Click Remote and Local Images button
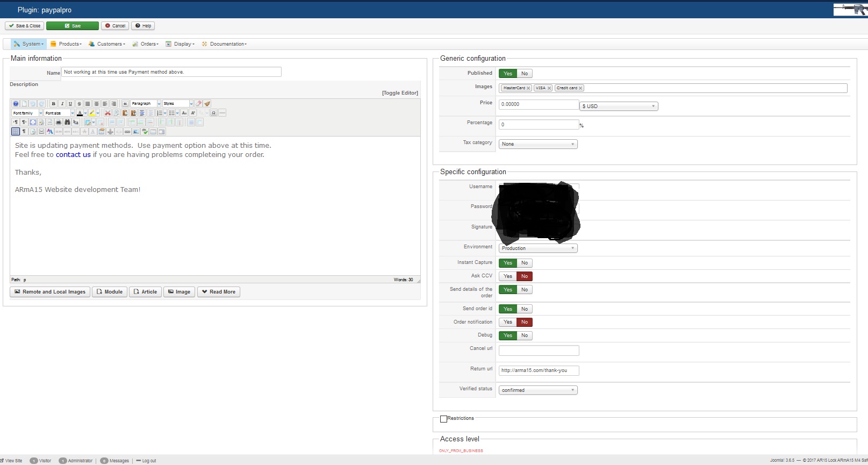 [50, 292]
